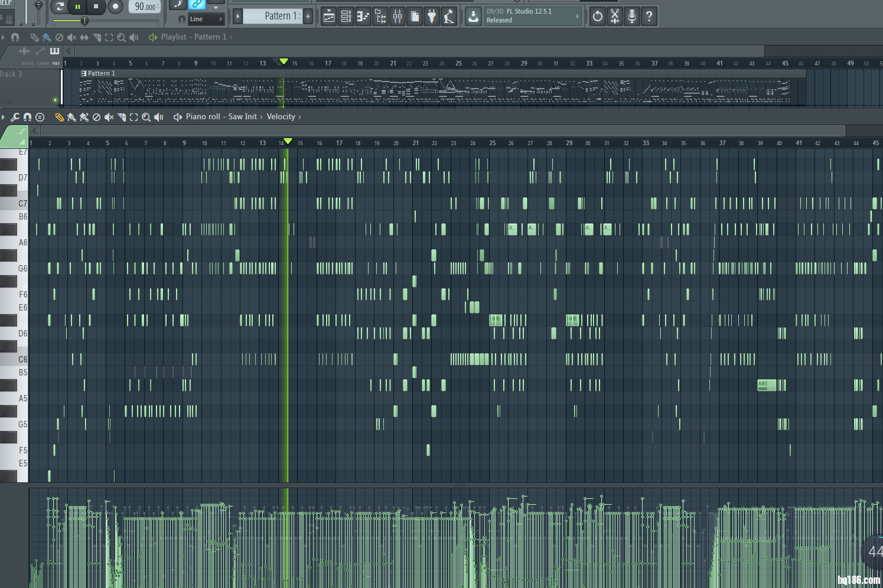Select the Playlist delete tool

(x=59, y=37)
